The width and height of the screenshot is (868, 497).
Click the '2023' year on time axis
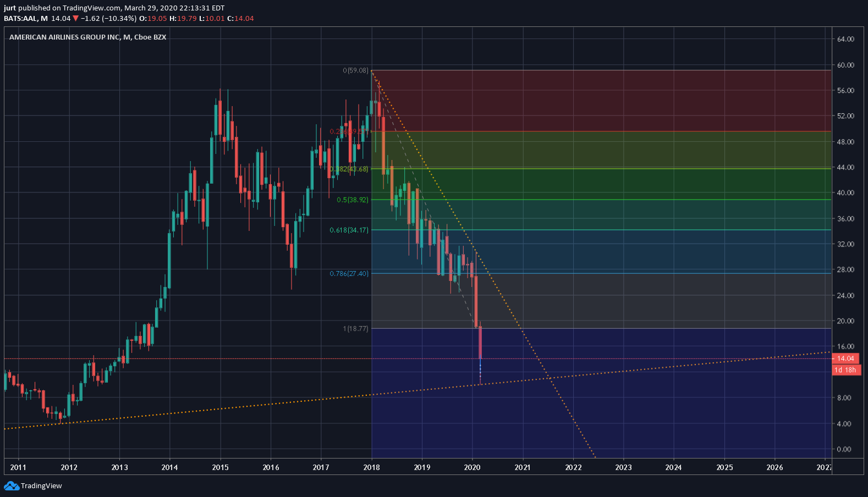click(x=623, y=467)
